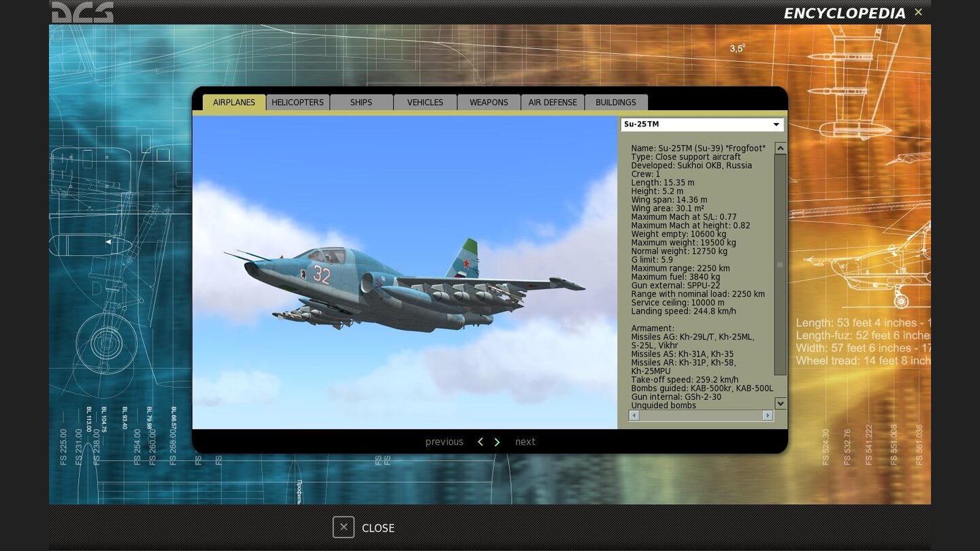Click the DCS logo in the top-left corner
Image resolution: width=980 pixels, height=551 pixels.
(82, 12)
